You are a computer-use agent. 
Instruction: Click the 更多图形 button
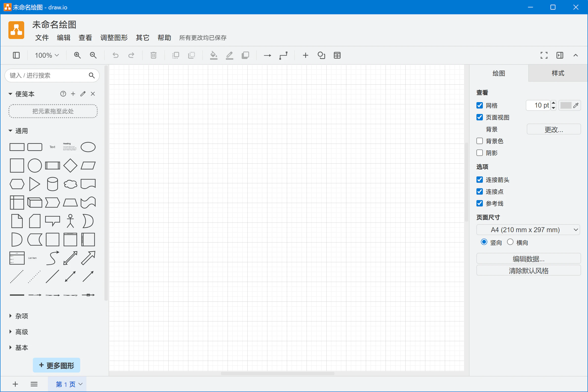[x=56, y=365]
